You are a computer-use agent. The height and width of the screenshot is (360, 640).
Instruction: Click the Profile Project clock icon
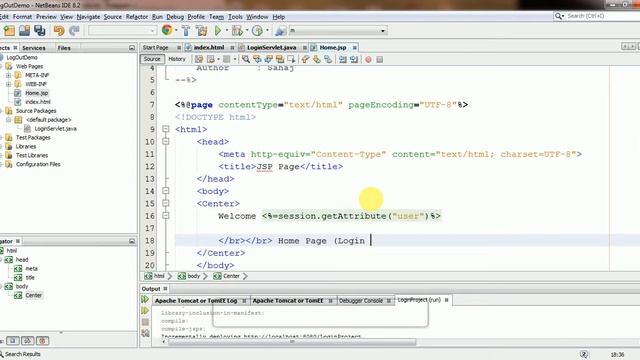(257, 31)
